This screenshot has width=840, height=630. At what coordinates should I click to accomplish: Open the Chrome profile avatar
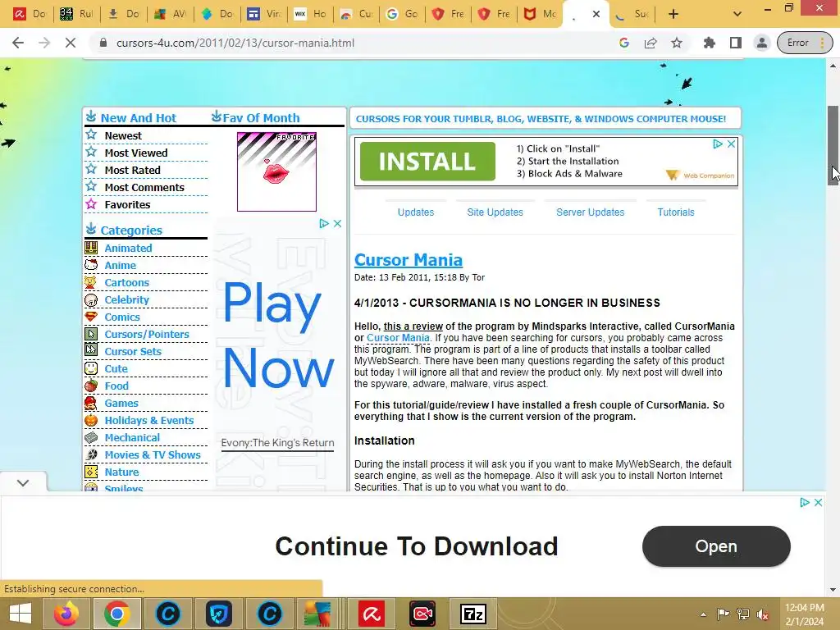point(762,43)
